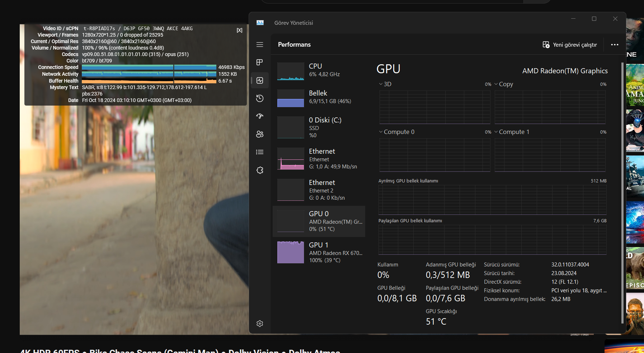The height and width of the screenshot is (353, 644).
Task: Click the Connection Speed 46983 Kbps value
Action: point(231,67)
